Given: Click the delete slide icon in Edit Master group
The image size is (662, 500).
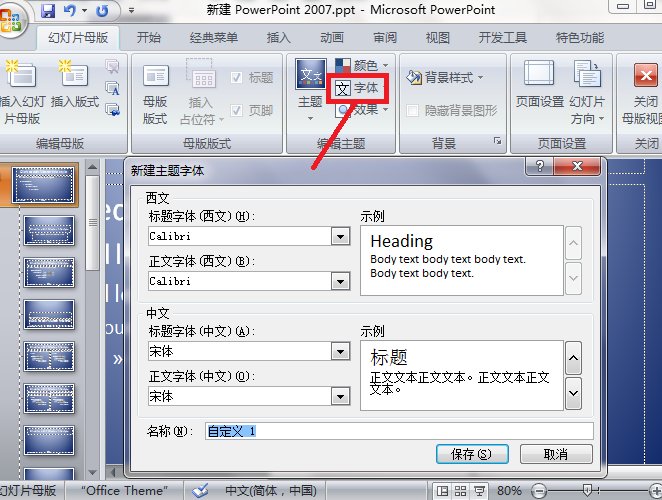Looking at the screenshot, I should [x=112, y=66].
